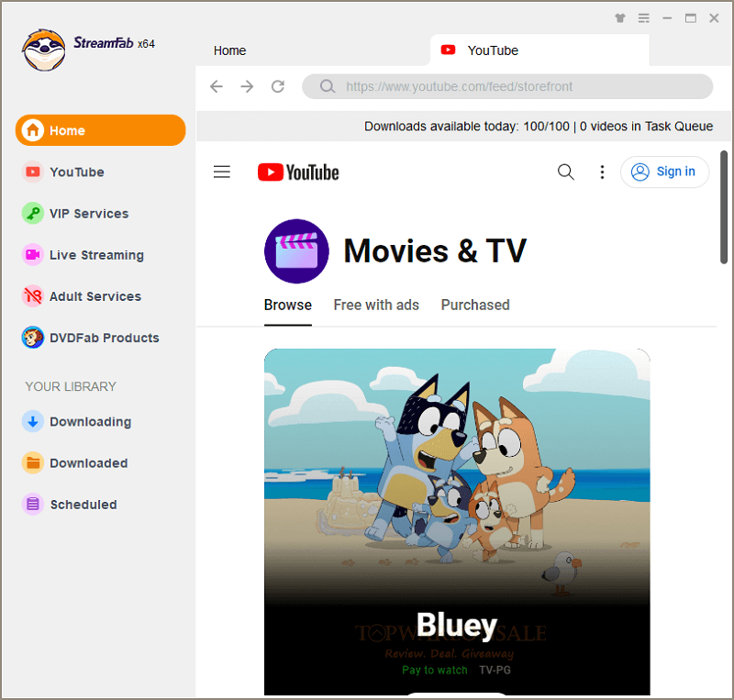Click the red YouTube sidebar icon
734x700 pixels.
pos(33,172)
